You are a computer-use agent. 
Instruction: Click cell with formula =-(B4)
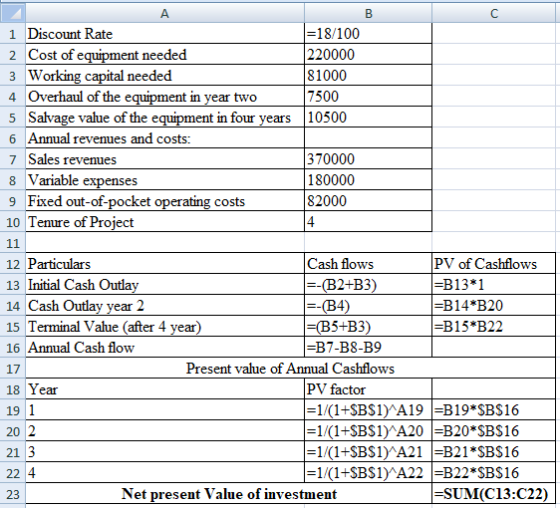pos(368,305)
